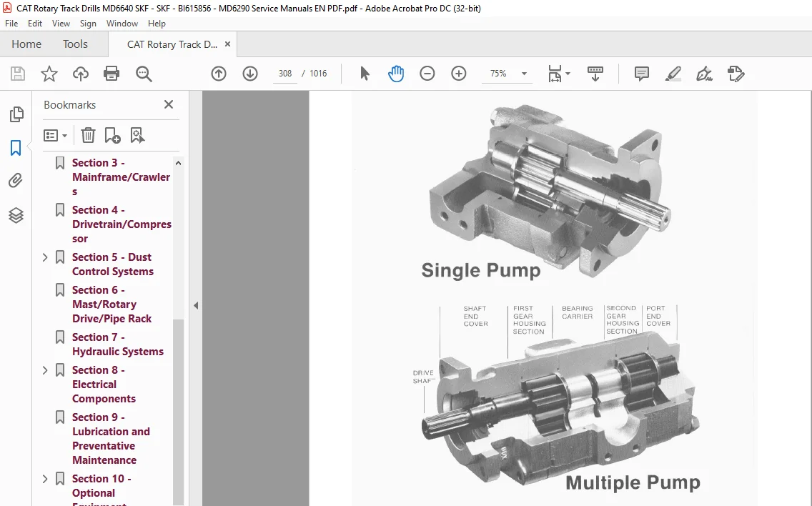Click the zoom percentage field
The height and width of the screenshot is (506, 812).
pyautogui.click(x=498, y=74)
